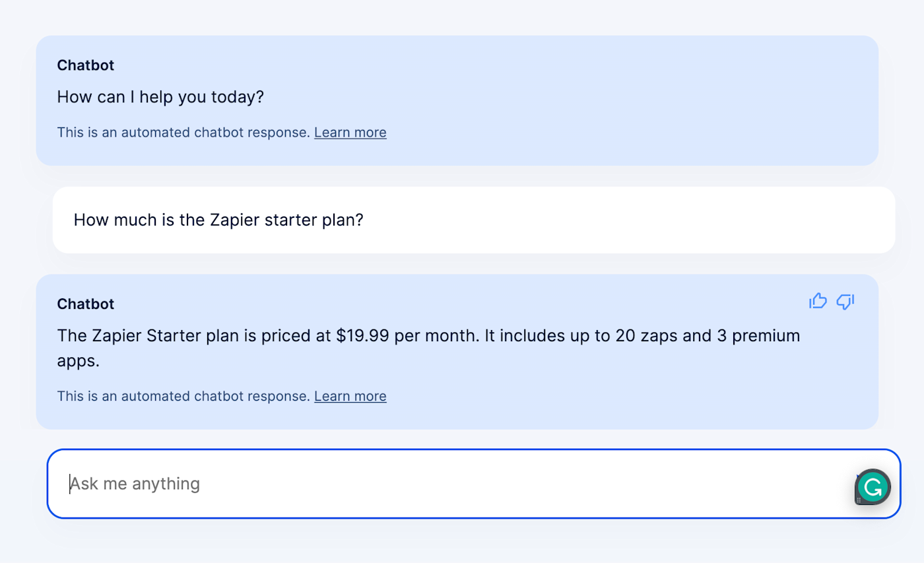Image resolution: width=924 pixels, height=563 pixels.
Task: Select the Zapier Starter plan pricing text
Action: [428, 335]
